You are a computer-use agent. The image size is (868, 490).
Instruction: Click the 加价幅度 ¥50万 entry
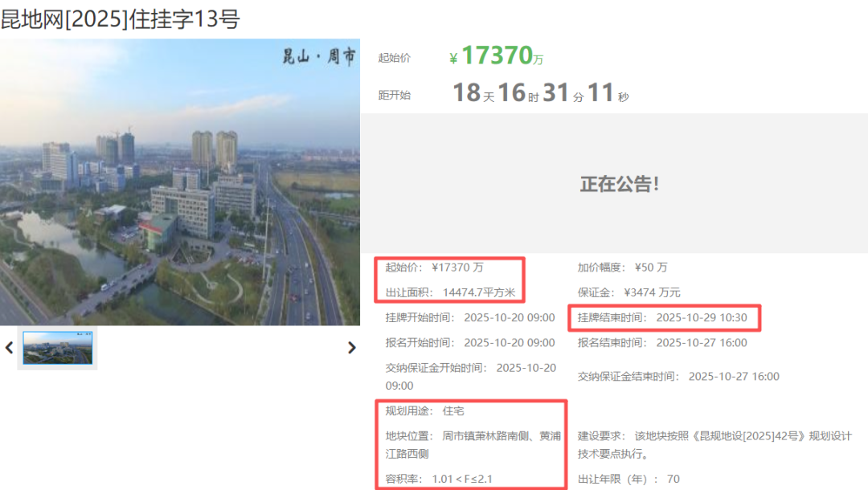coord(622,267)
